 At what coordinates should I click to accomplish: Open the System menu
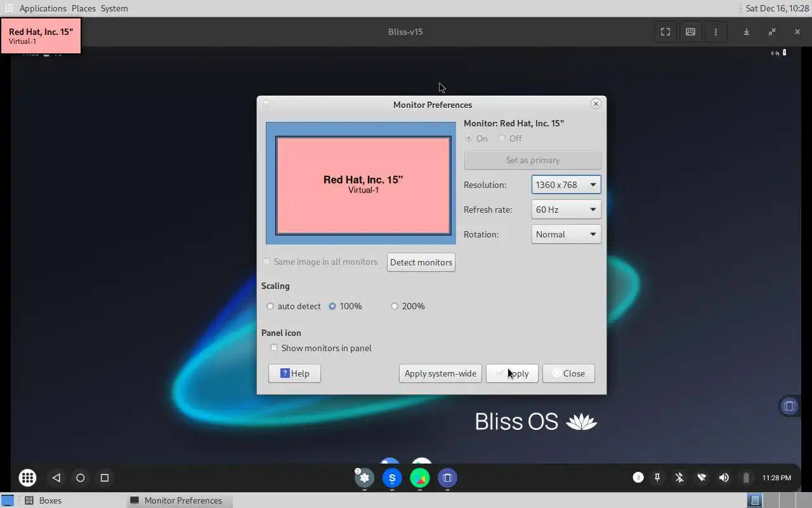click(x=114, y=8)
